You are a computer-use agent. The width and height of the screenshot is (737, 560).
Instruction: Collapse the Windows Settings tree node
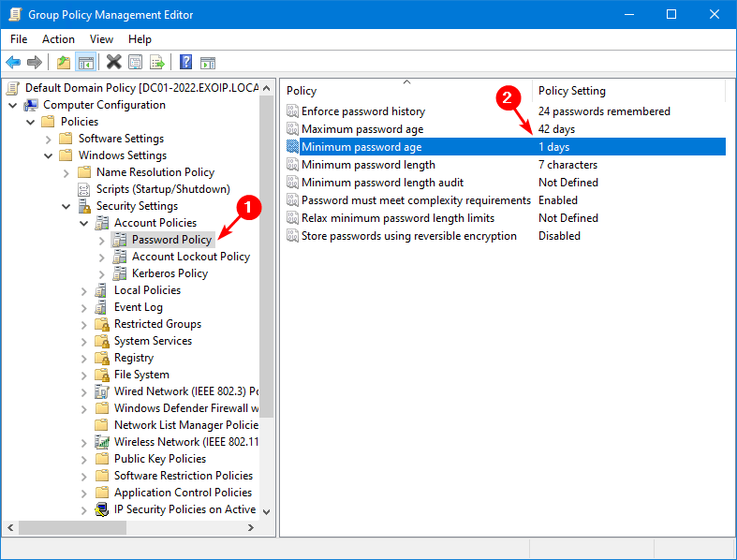tap(49, 155)
